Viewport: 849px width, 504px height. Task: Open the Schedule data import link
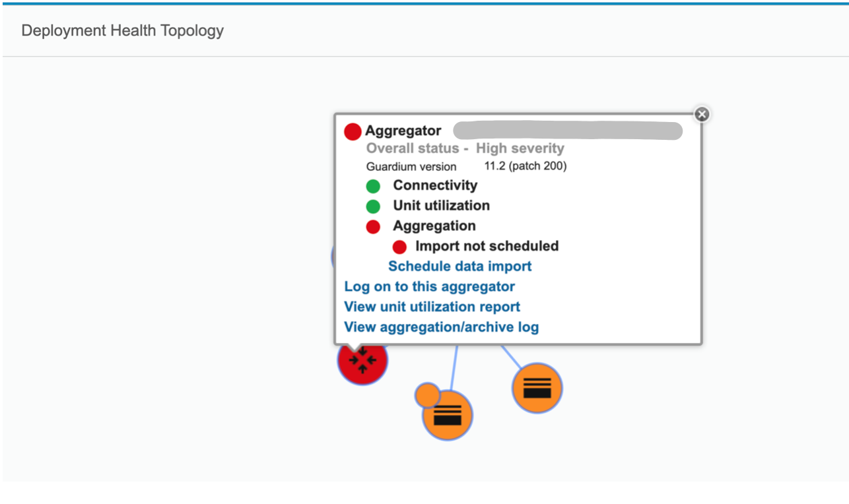(x=460, y=267)
